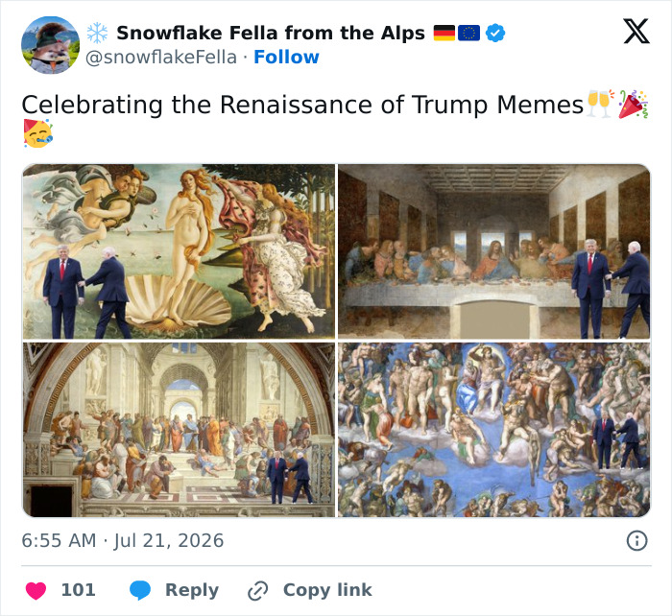Open the tweet info icon
The image size is (672, 616).
point(636,540)
